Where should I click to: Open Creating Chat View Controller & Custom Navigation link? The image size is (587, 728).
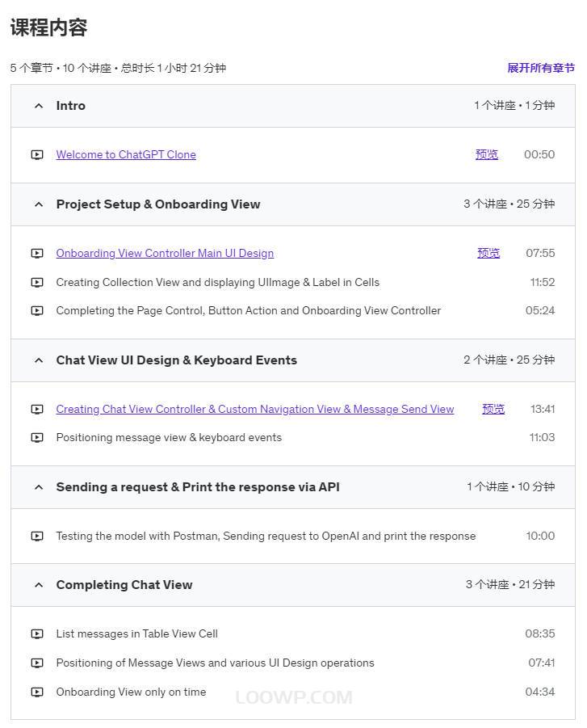click(x=255, y=409)
